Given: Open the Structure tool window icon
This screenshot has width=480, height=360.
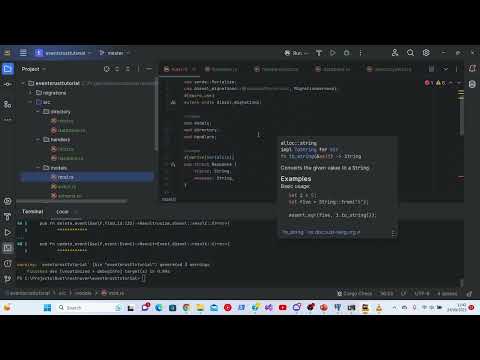Looking at the screenshot, I should [x=8, y=104].
